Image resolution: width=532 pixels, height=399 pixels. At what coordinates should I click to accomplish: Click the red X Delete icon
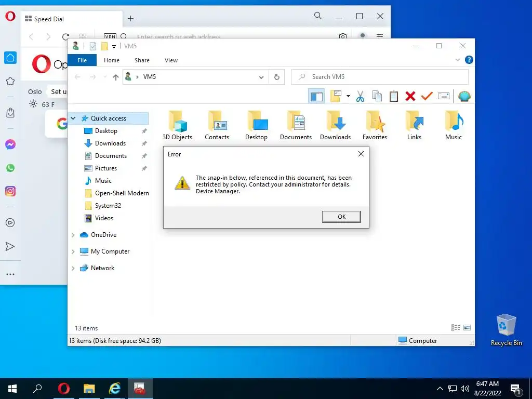click(410, 96)
